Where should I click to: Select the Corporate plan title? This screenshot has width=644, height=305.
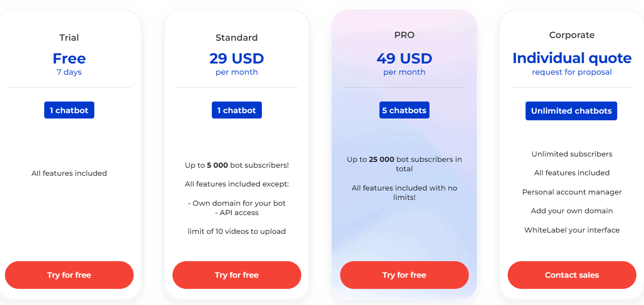(x=572, y=35)
